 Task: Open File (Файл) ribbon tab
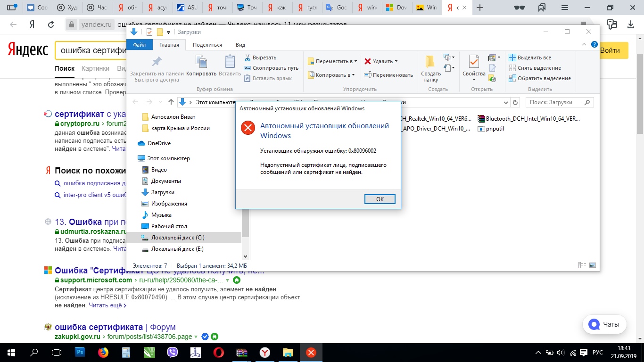pos(139,45)
